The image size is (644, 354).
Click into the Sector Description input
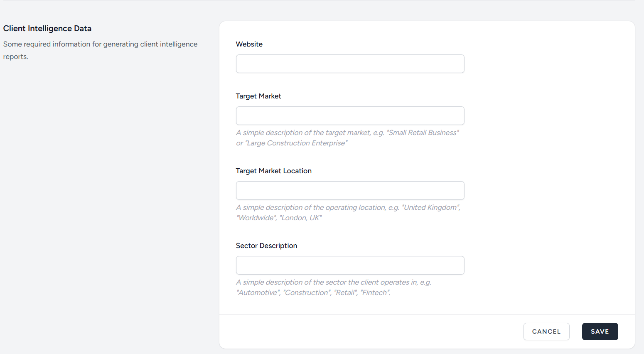350,265
